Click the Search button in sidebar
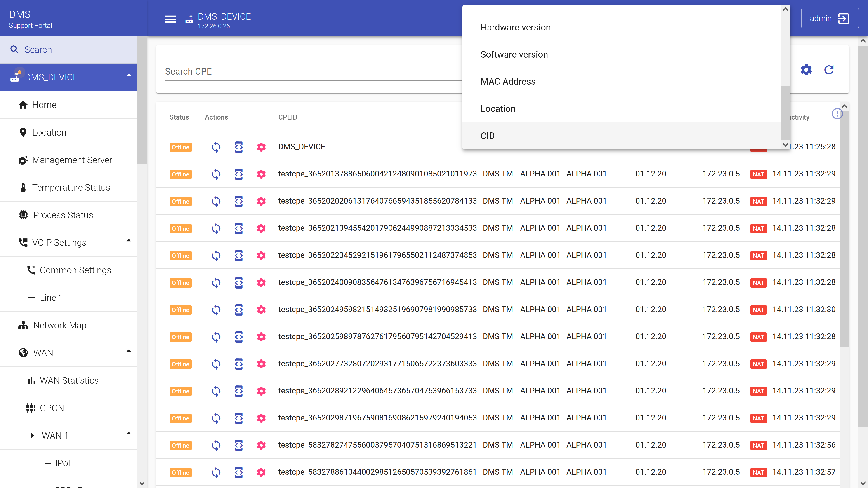Image resolution: width=868 pixels, height=488 pixels. [38, 50]
